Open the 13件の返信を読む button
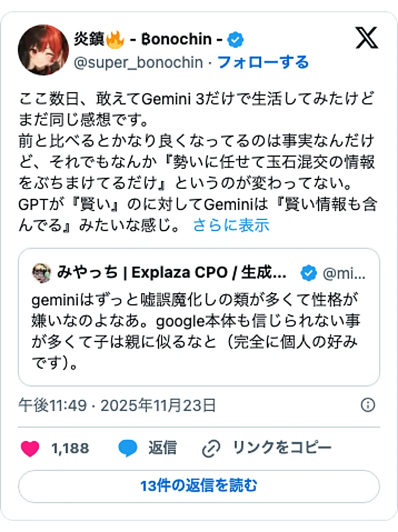Screen dimensions: 398x532 click(x=198, y=485)
